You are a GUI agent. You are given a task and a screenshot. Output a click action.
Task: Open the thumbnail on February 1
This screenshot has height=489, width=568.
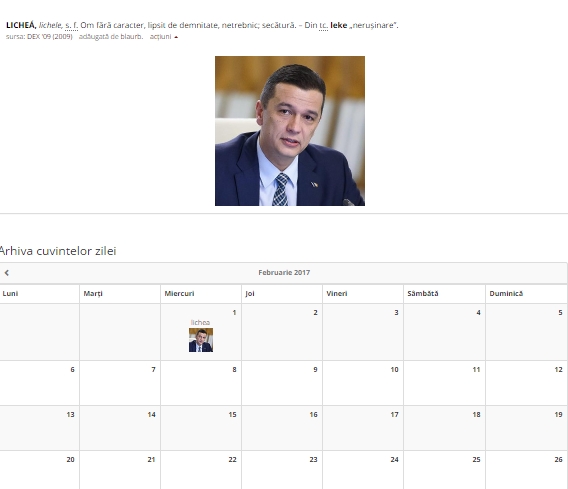[x=201, y=340]
